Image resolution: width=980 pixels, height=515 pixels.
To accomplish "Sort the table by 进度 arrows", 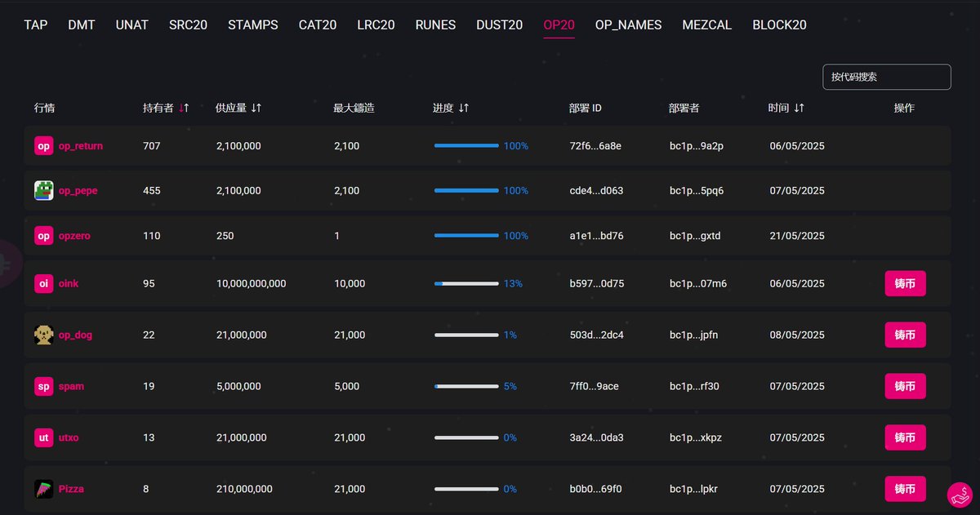I will point(464,108).
